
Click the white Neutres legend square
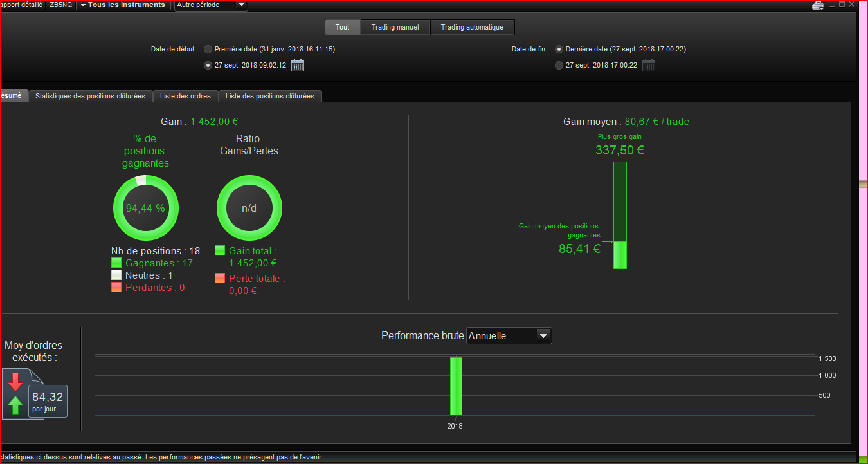point(116,275)
